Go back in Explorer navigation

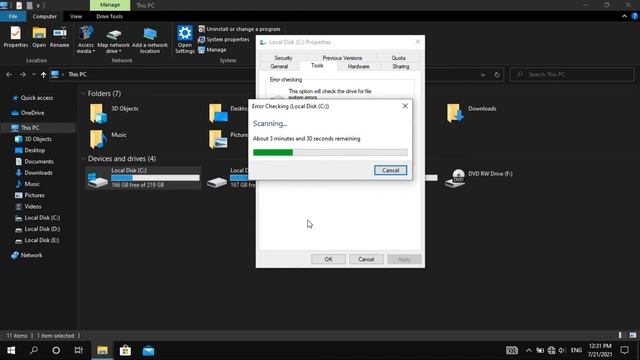tap(9, 75)
